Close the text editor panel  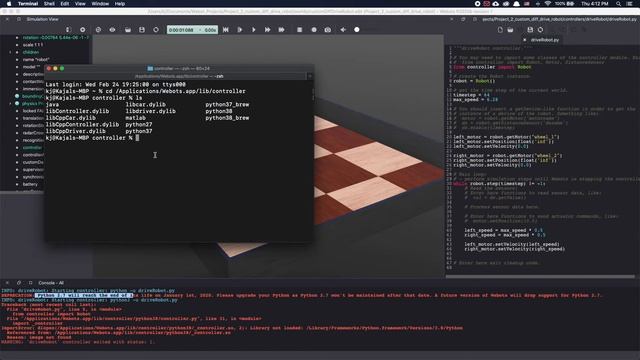451,19
